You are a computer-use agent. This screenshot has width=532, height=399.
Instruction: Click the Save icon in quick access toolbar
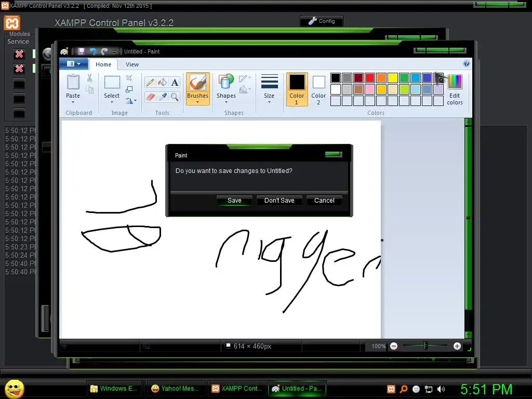tap(81, 51)
